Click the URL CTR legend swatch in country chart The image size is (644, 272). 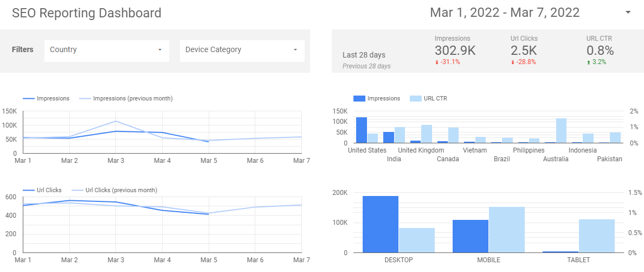pyautogui.click(x=415, y=99)
